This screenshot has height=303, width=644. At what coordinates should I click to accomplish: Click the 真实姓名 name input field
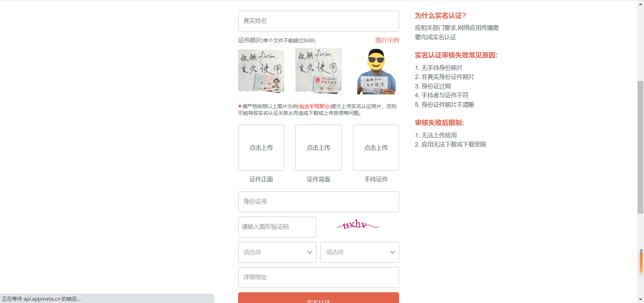click(x=318, y=21)
